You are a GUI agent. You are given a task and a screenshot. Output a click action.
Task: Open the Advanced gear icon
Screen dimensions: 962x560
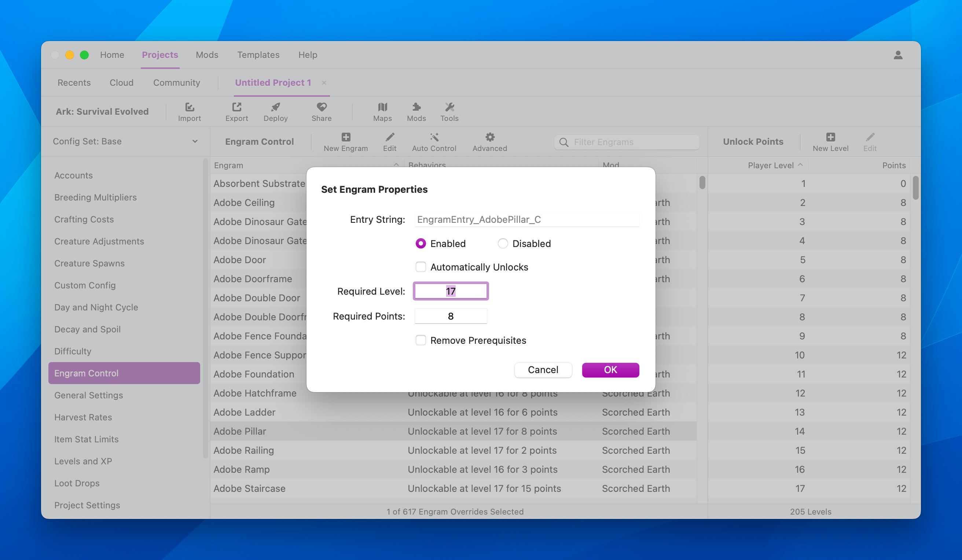[x=490, y=137]
